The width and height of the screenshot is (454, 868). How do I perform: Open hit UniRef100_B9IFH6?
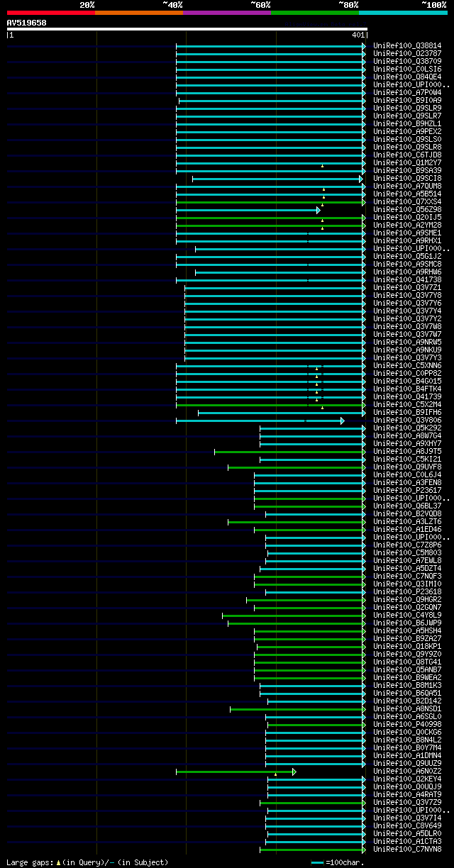pyautogui.click(x=407, y=413)
